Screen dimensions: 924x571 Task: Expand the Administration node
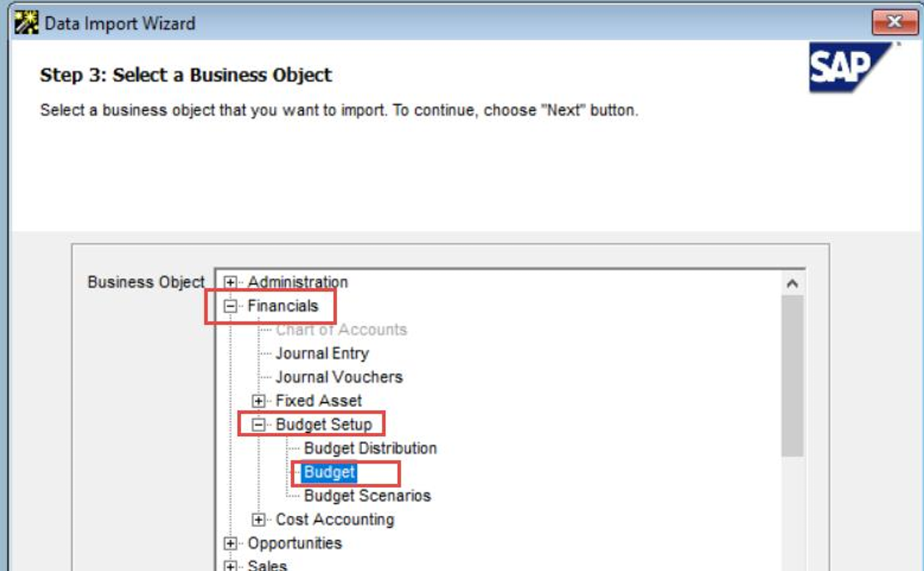coord(231,282)
